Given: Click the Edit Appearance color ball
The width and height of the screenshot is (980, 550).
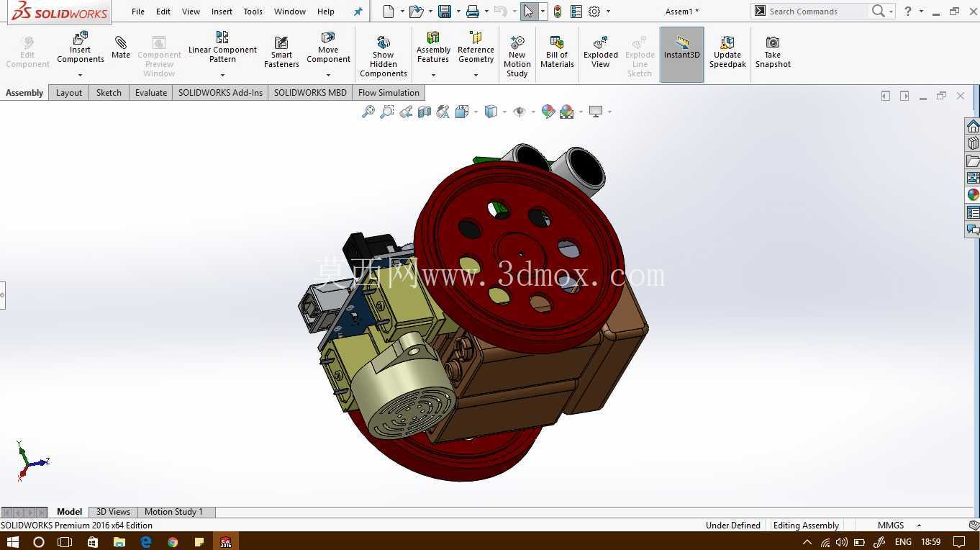Looking at the screenshot, I should 548,112.
